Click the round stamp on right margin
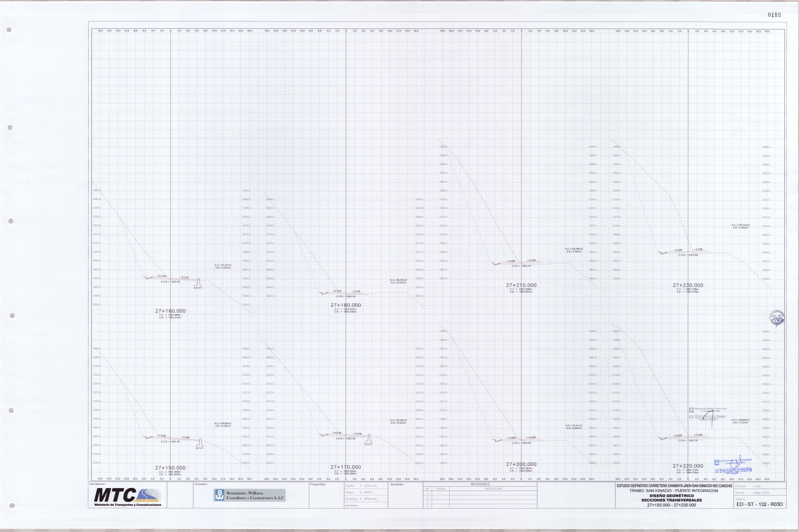This screenshot has height=532, width=799. click(777, 318)
